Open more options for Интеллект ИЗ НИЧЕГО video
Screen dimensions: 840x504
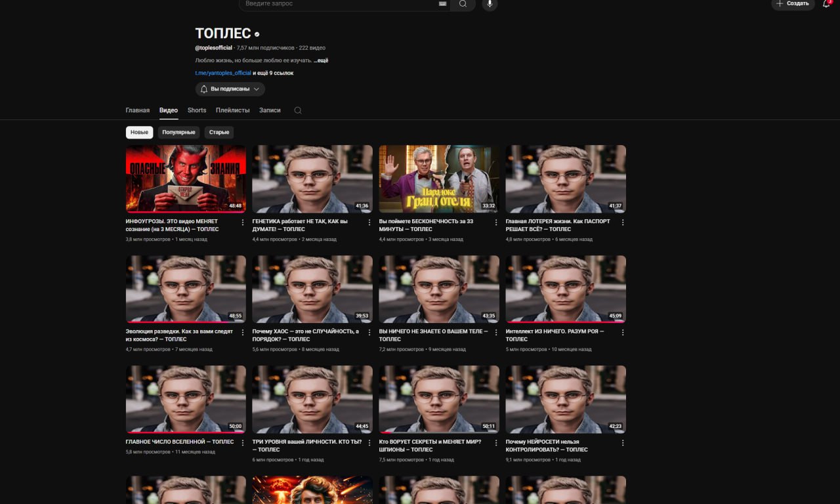623,333
